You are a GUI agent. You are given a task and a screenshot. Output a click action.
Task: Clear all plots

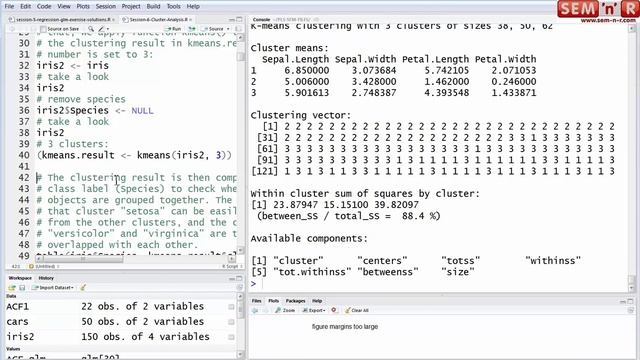[x=357, y=311]
